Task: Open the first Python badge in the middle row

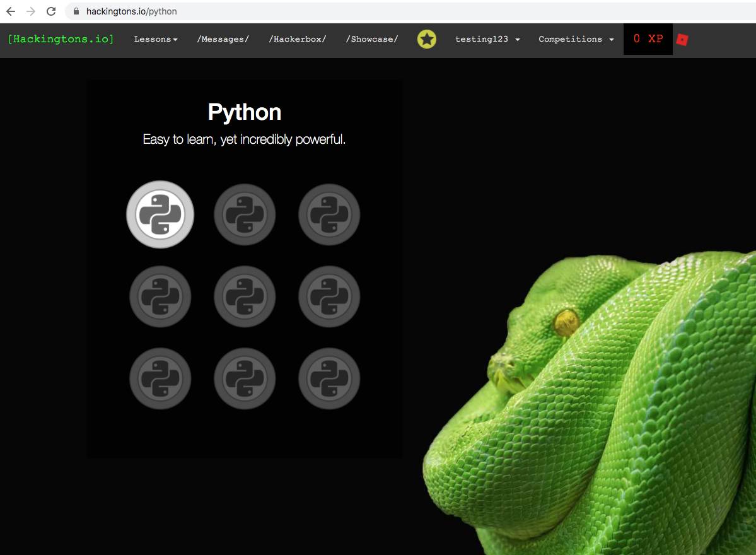Action: point(160,296)
